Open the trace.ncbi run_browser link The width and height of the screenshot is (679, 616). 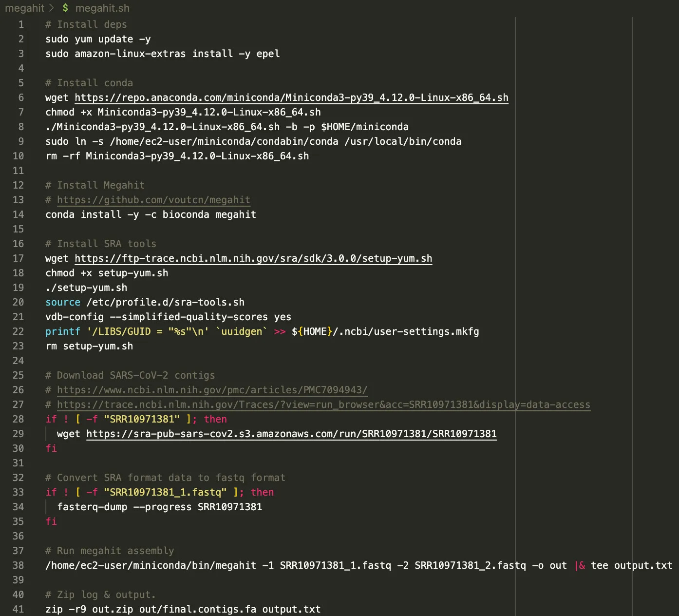pyautogui.click(x=323, y=404)
